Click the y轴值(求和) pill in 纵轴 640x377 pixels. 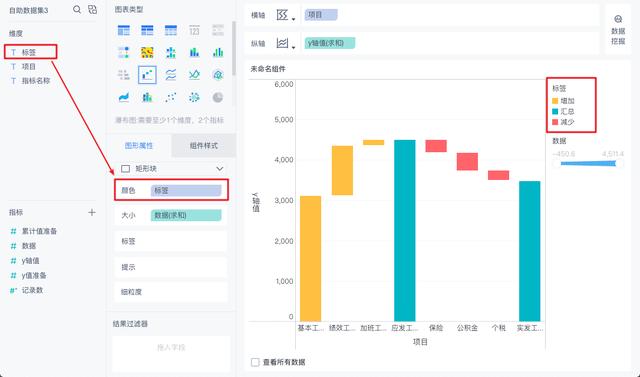(x=329, y=43)
